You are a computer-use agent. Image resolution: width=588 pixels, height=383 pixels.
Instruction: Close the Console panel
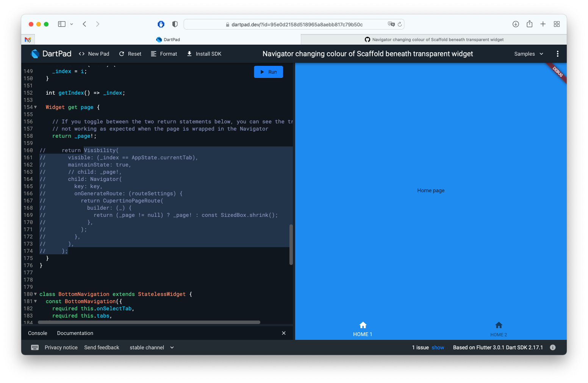coord(284,333)
